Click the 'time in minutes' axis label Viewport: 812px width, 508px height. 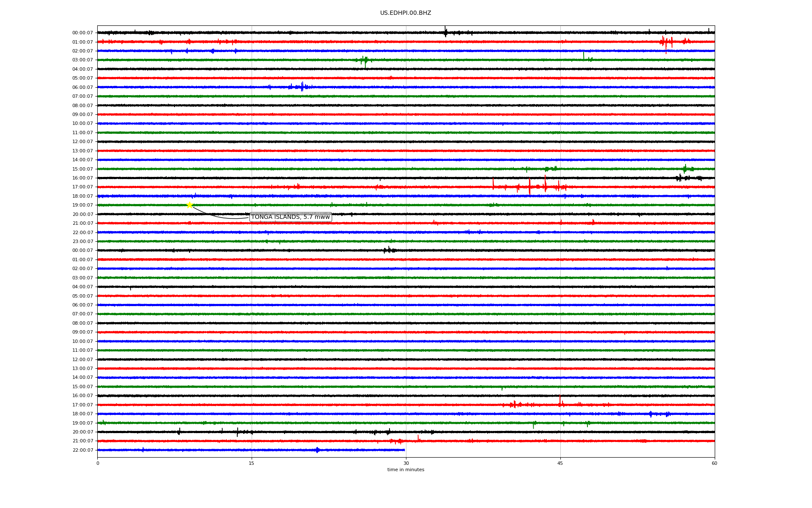click(405, 470)
